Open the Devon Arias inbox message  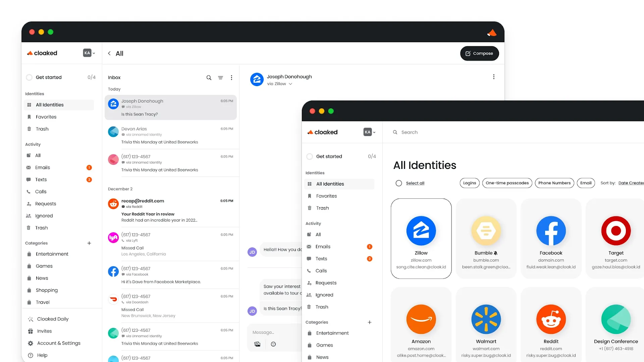click(x=171, y=135)
